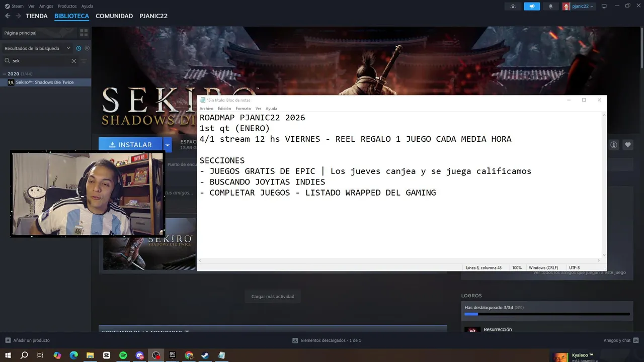Click Sekiro activity thumbnail image
Screen dimensions: 644x362
click(x=150, y=244)
